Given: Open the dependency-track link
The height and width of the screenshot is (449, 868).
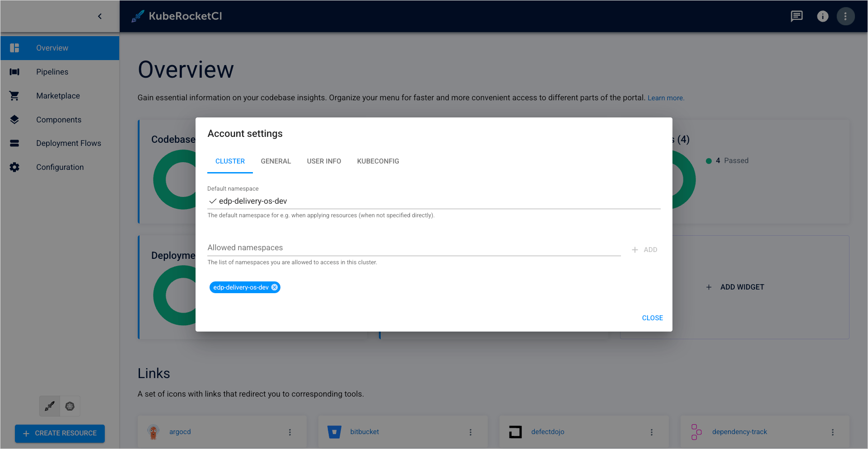Looking at the screenshot, I should click(x=740, y=432).
